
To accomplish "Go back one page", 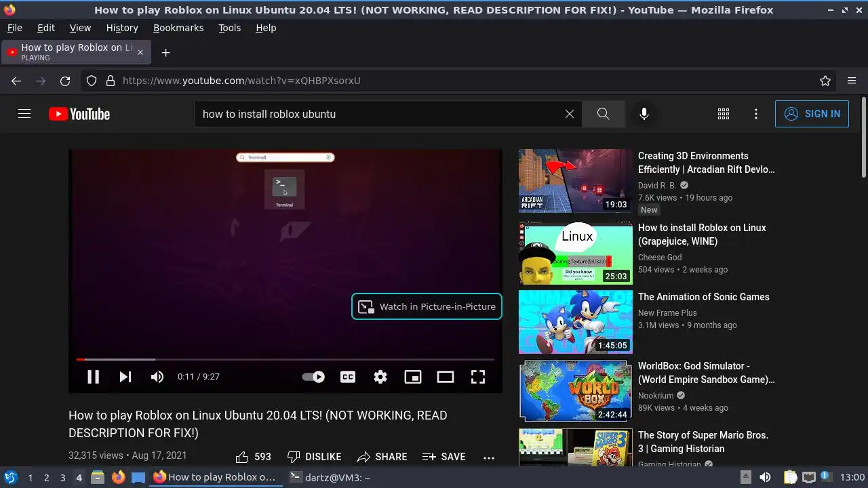I will pyautogui.click(x=16, y=81).
